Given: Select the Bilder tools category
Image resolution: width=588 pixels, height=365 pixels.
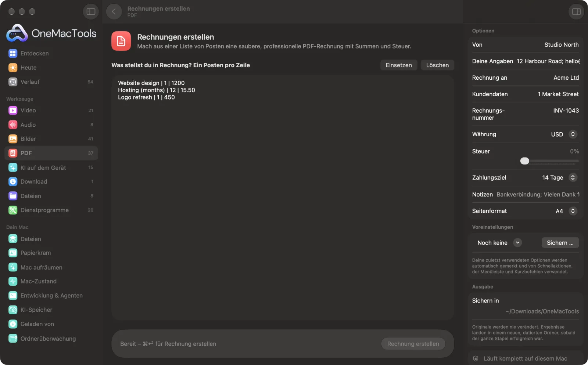Looking at the screenshot, I should point(51,139).
